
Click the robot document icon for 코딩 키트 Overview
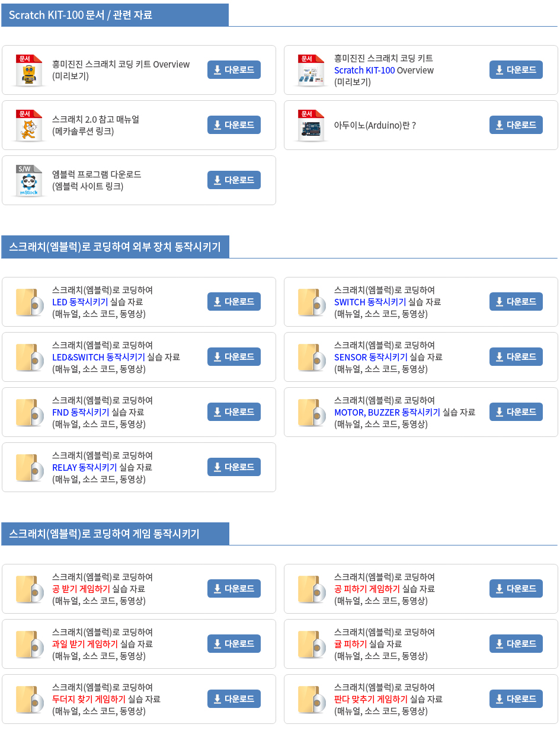30,70
